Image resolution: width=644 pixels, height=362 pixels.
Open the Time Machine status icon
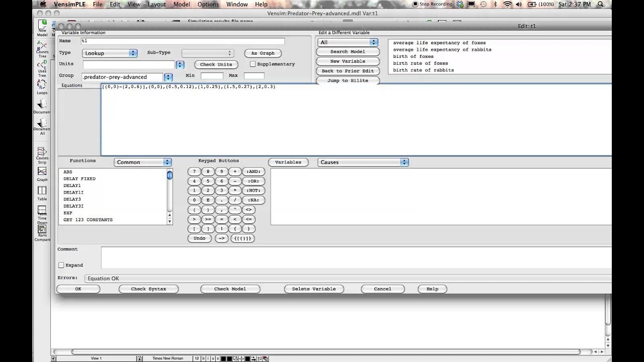pos(483,5)
